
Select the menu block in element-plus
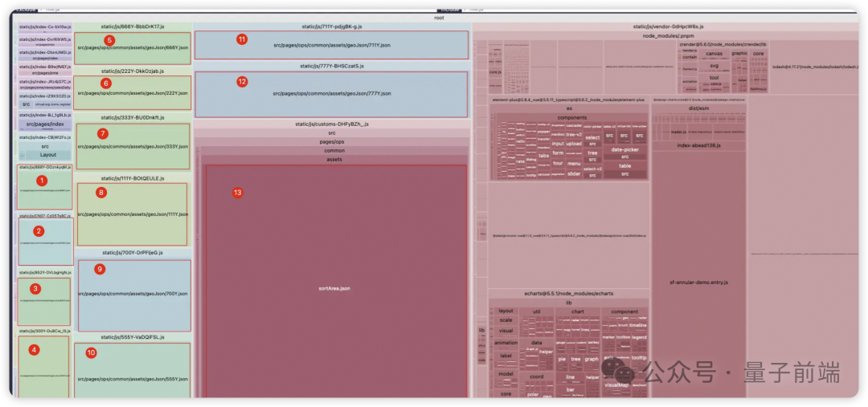click(x=574, y=164)
